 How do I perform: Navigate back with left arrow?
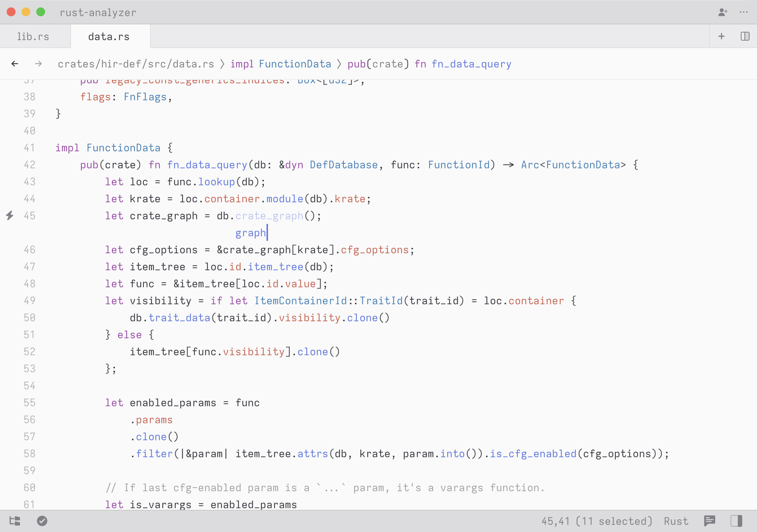click(x=15, y=64)
